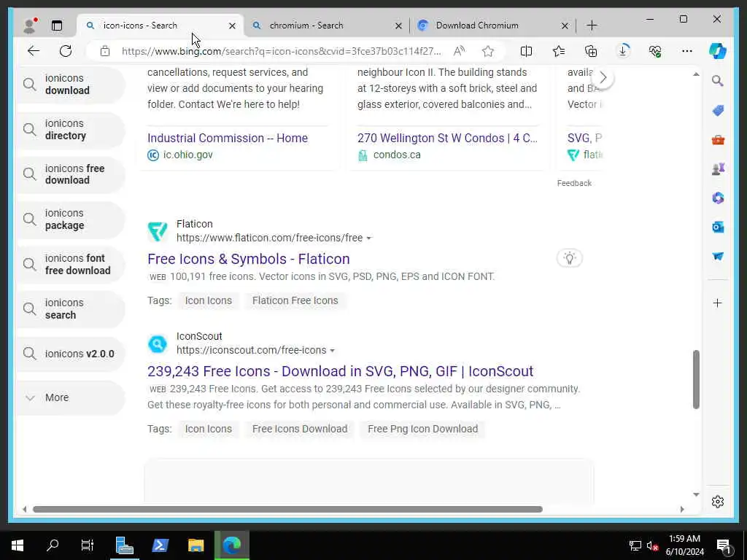Screen dimensions: 747x560
Task: Search ionicons v2.0.0 suggestion
Action: [71, 354]
